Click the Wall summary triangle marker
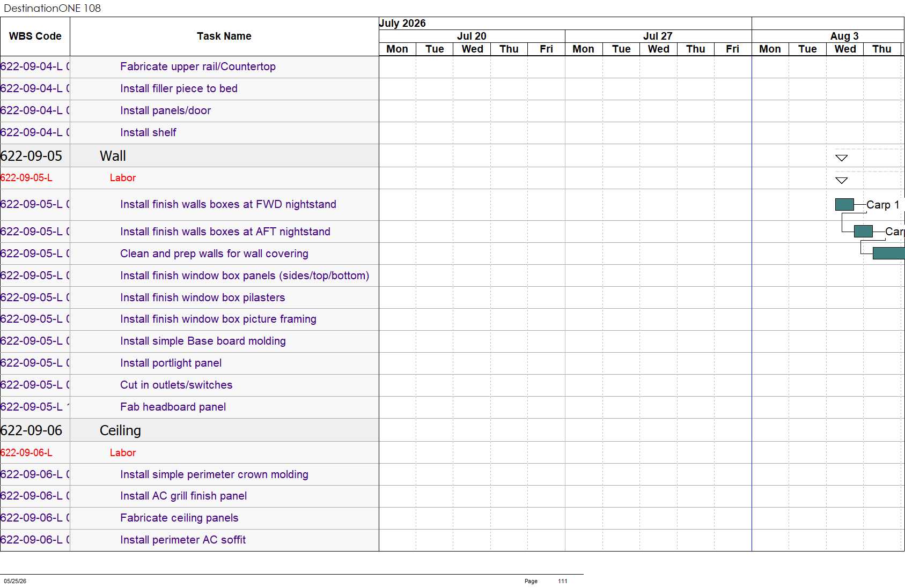Viewport: 905px width, 588px height. click(841, 158)
